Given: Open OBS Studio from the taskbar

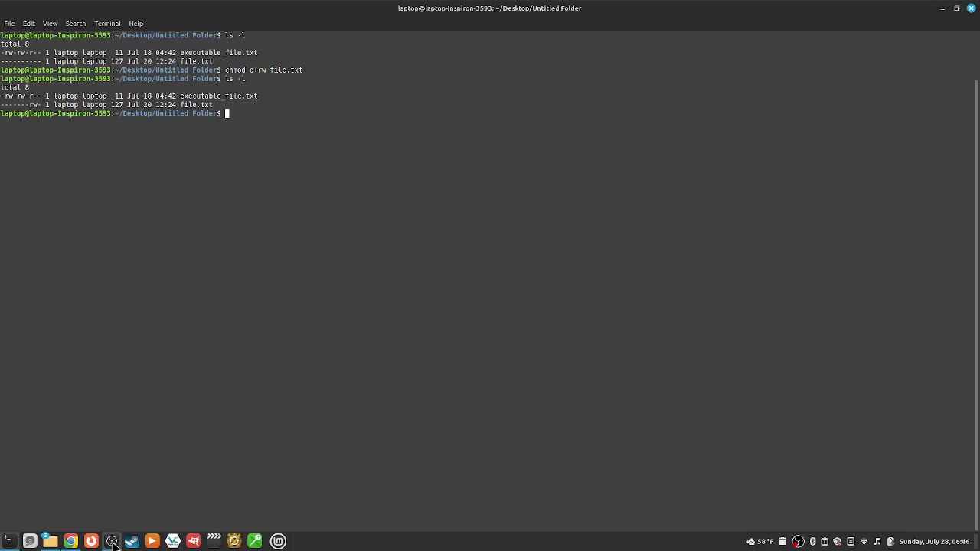Looking at the screenshot, I should click(112, 541).
